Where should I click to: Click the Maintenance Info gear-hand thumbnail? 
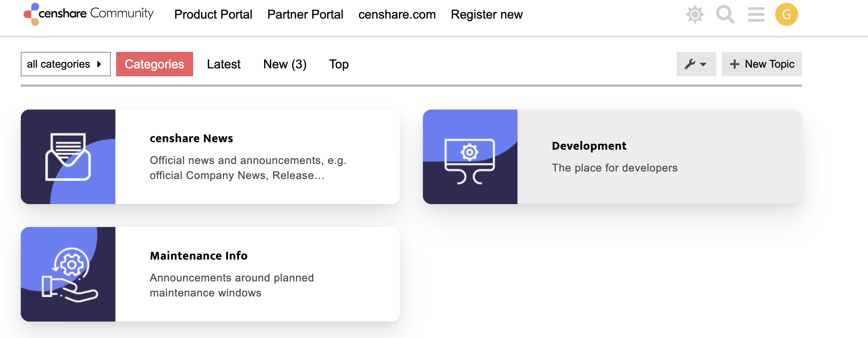(x=68, y=274)
